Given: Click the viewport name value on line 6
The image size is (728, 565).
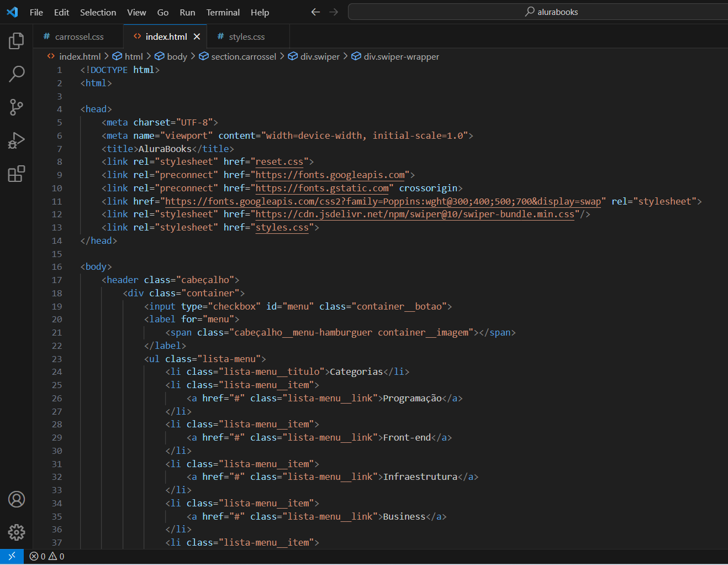Looking at the screenshot, I should pyautogui.click(x=186, y=136).
